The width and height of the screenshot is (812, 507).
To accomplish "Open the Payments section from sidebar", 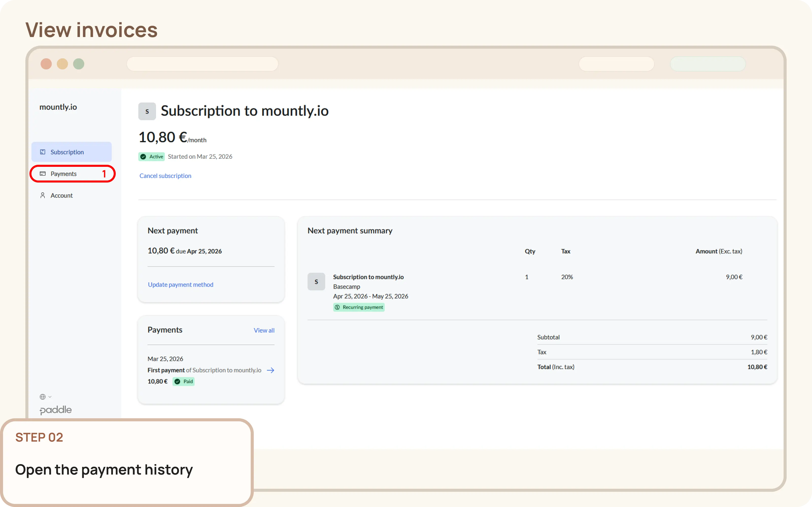I will [x=64, y=174].
